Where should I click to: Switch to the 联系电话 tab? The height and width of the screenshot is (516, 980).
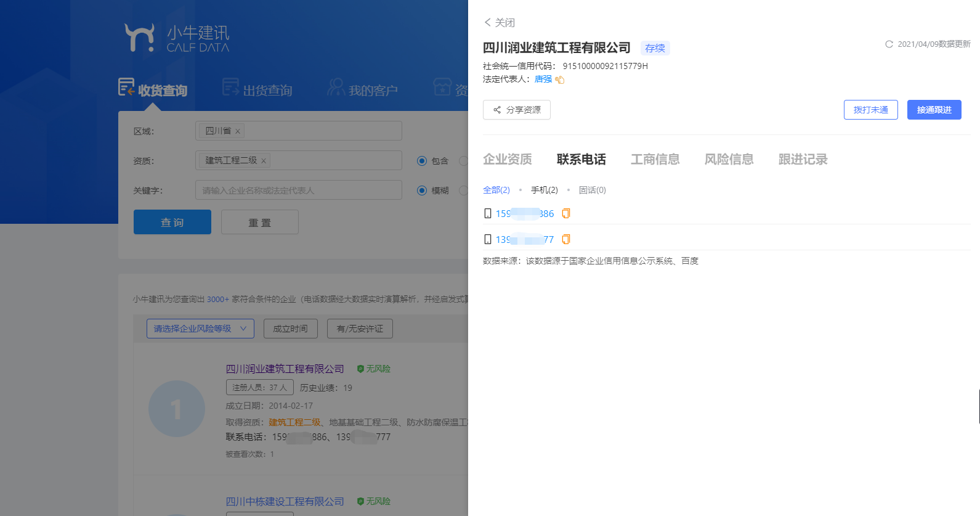pos(581,159)
